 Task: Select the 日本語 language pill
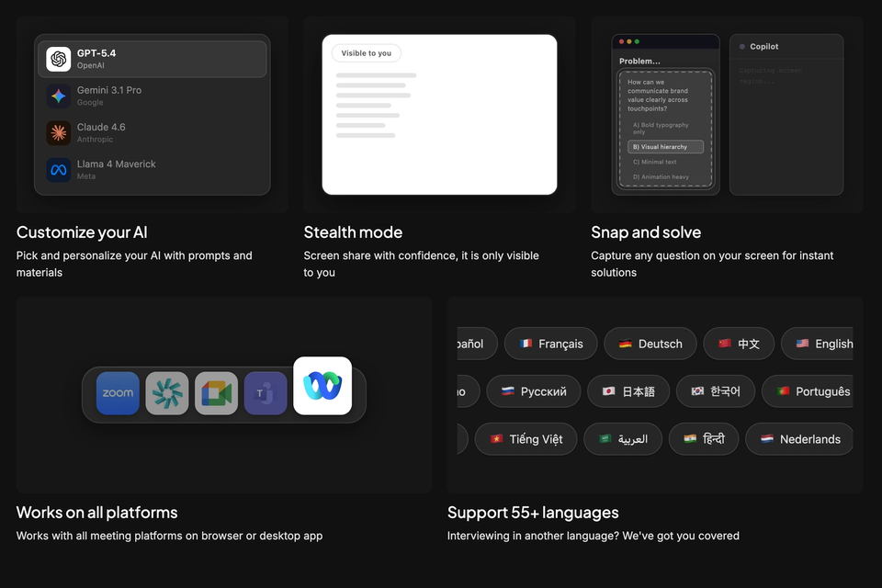coord(628,391)
